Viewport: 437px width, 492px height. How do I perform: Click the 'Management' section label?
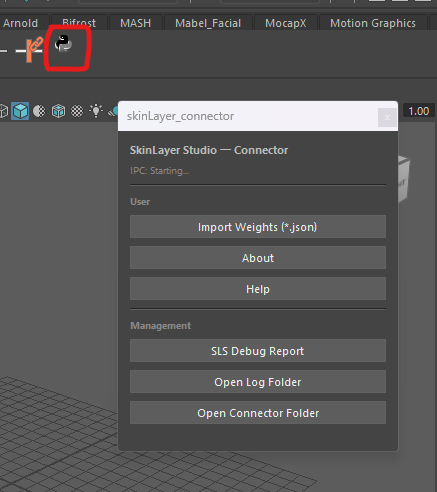click(x=161, y=326)
